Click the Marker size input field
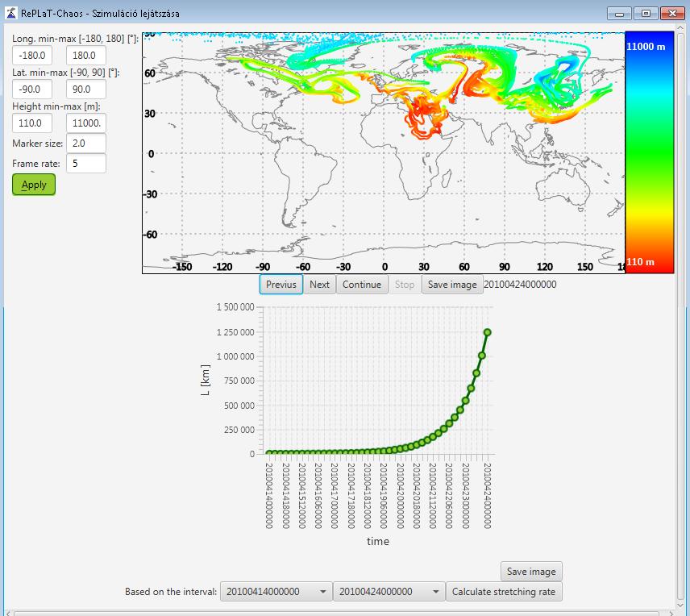Screen dimensions: 690x616 85,143
